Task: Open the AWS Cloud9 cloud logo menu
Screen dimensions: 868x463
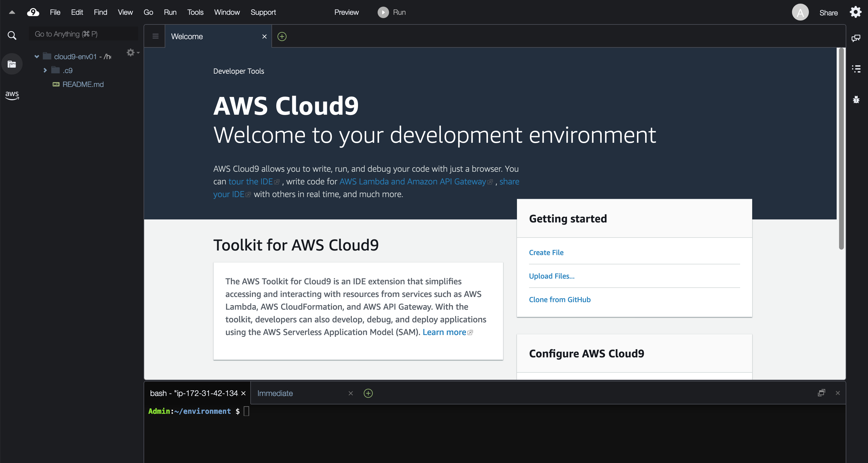Action: 33,12
